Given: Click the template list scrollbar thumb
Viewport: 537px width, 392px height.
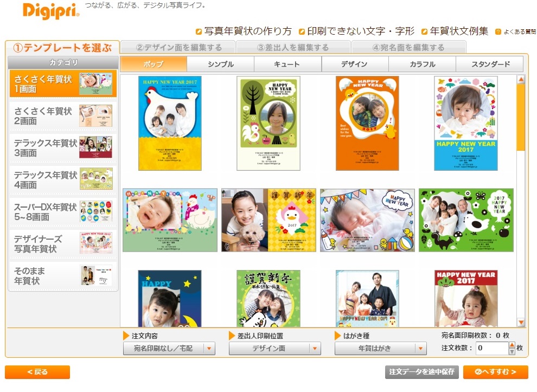Looking at the screenshot, I should coord(521,117).
